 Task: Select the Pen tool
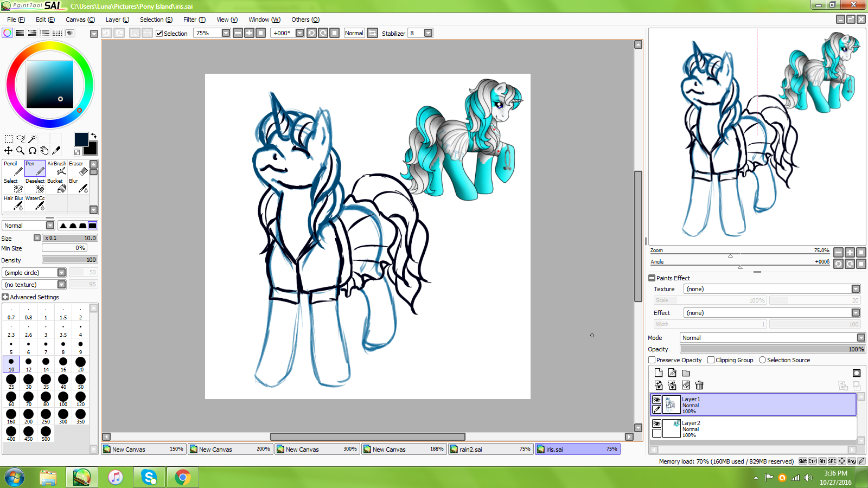click(35, 168)
